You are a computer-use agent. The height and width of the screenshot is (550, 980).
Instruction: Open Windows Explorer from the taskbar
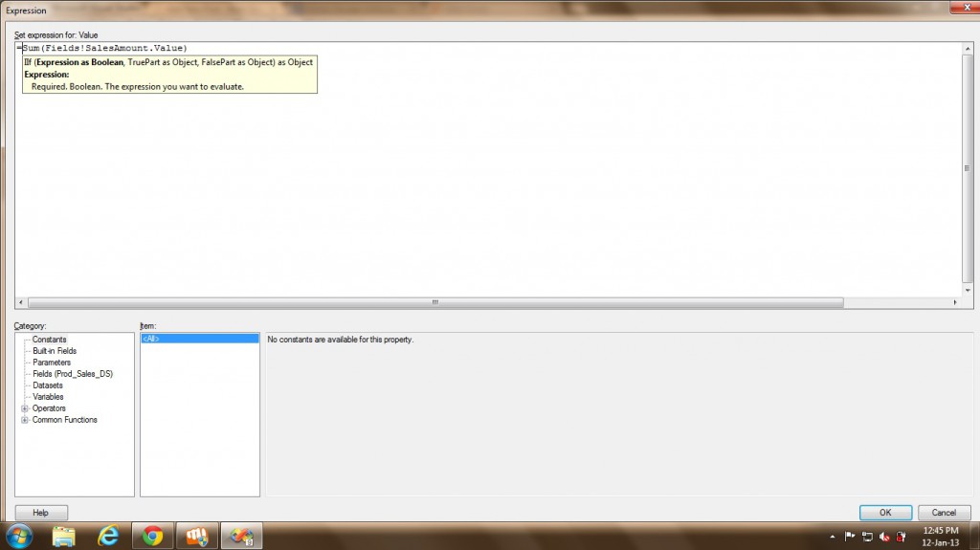point(64,536)
